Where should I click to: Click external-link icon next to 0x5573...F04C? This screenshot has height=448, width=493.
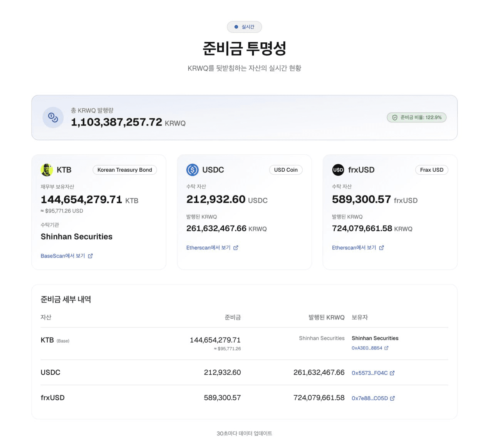pyautogui.click(x=392, y=373)
